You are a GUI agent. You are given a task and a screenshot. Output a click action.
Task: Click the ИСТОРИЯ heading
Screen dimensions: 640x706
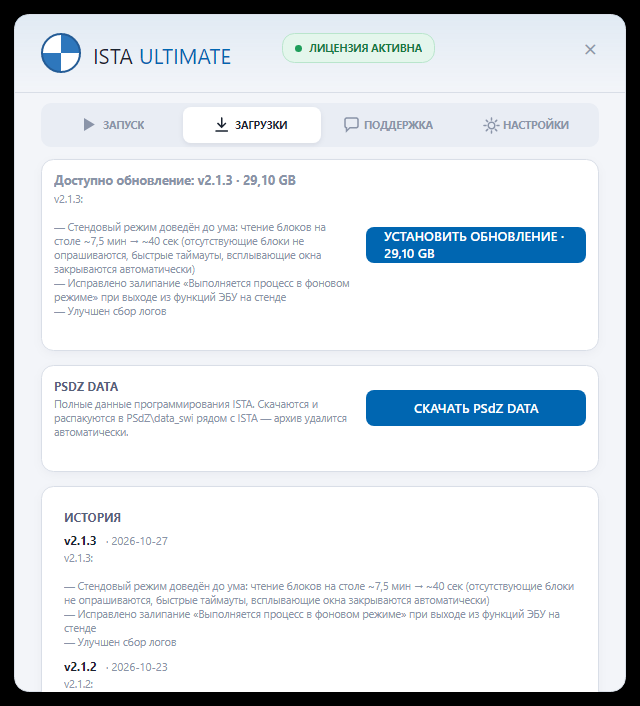coord(92,517)
